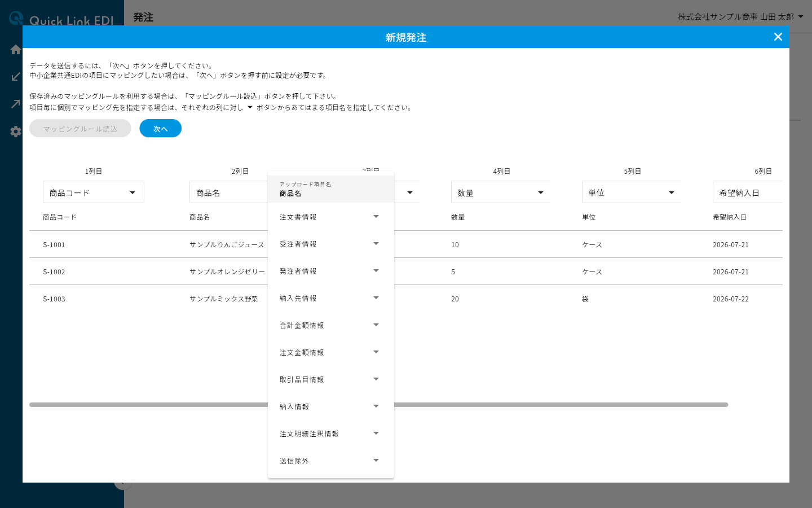The height and width of the screenshot is (508, 812).
Task: Click cell サンプルミックス野菜
Action: pos(224,299)
